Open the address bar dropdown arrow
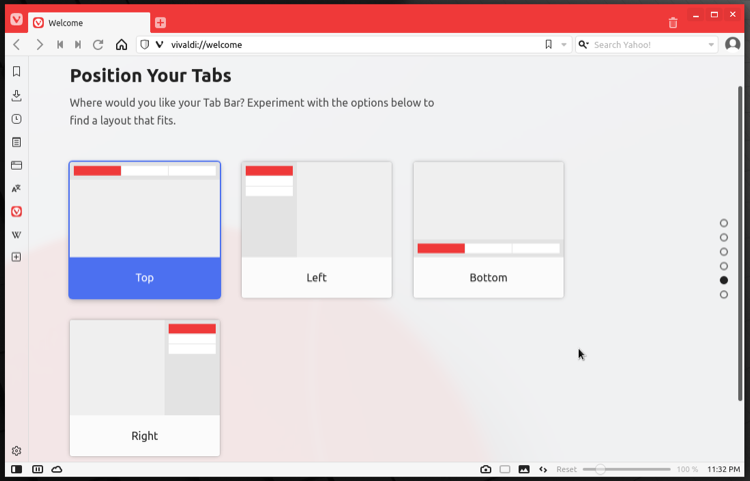 pos(564,44)
